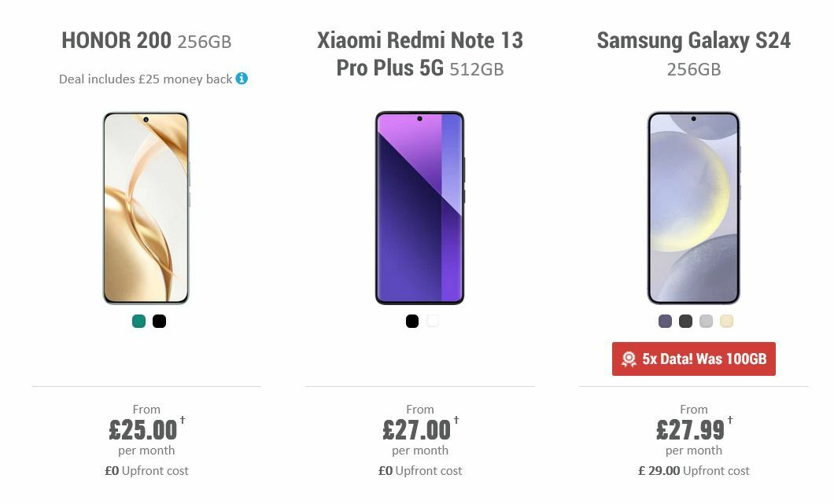Screen dimensions: 834x504
Task: Click the 5x Data Was 100GB promotional badge
Action: (x=693, y=359)
